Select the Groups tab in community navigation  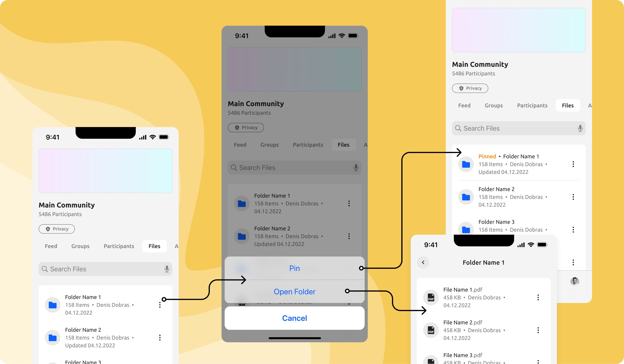[80, 245]
